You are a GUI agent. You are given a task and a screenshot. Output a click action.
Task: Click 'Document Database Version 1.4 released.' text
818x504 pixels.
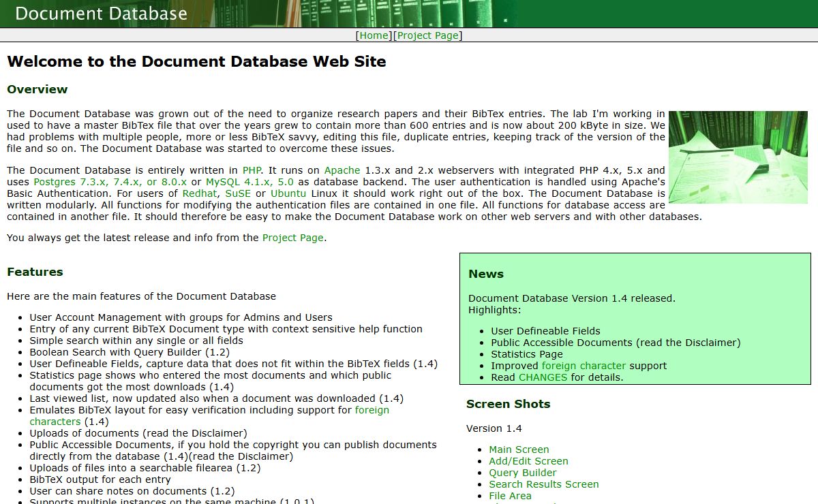tap(572, 298)
